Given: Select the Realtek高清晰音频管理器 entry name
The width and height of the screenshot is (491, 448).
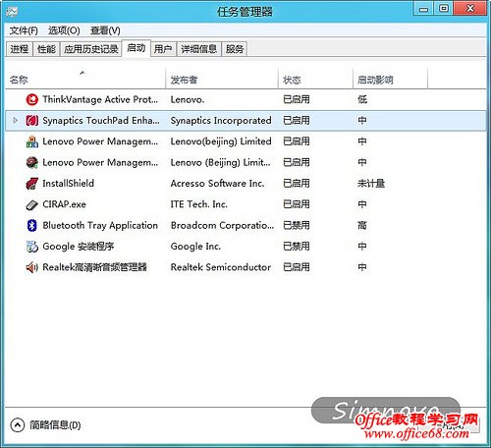Looking at the screenshot, I should coord(94,267).
